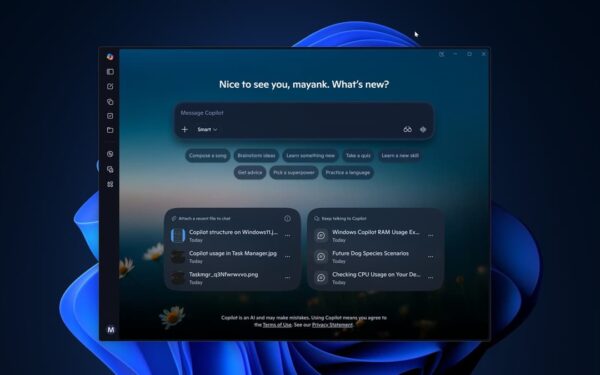Click the Nice to see you, mayank greeting

coord(304,85)
